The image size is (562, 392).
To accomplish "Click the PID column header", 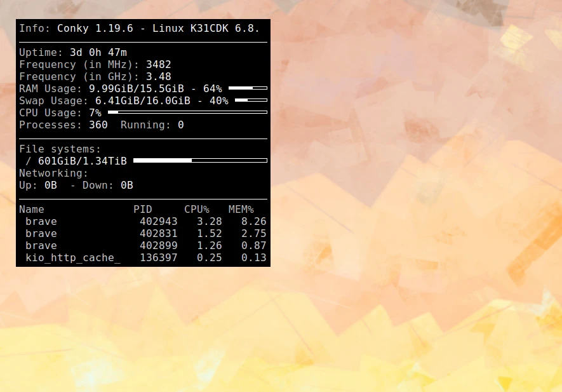I will click(142, 210).
